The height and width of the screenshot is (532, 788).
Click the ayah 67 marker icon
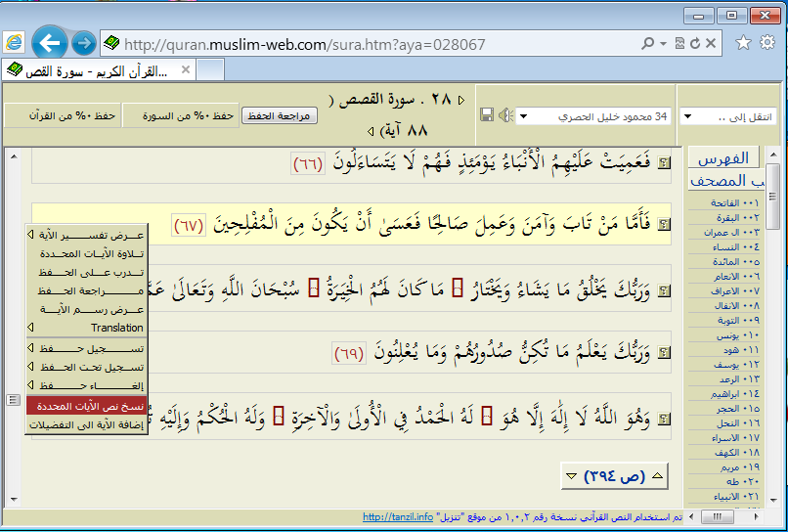tap(665, 225)
